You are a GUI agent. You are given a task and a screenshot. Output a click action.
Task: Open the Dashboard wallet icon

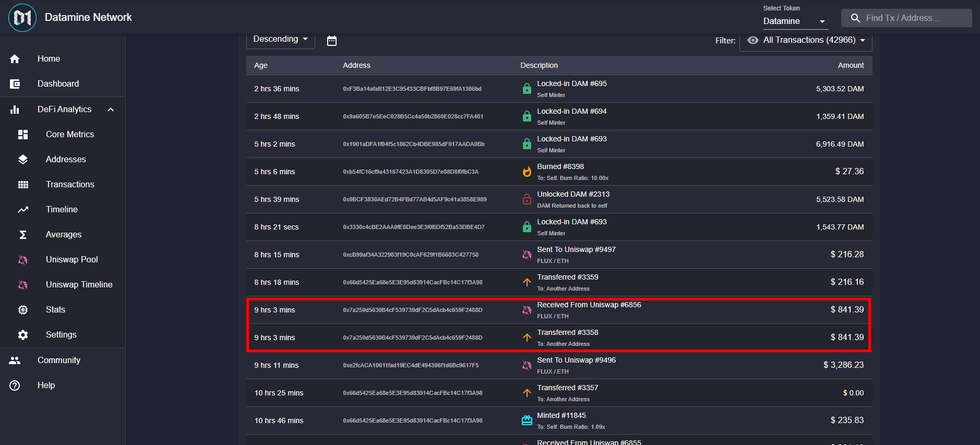pos(15,84)
